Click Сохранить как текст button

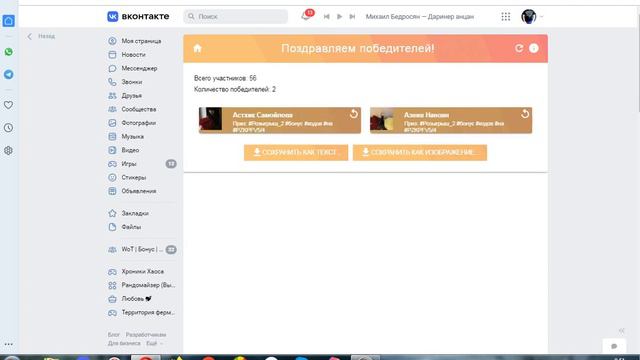296,153
